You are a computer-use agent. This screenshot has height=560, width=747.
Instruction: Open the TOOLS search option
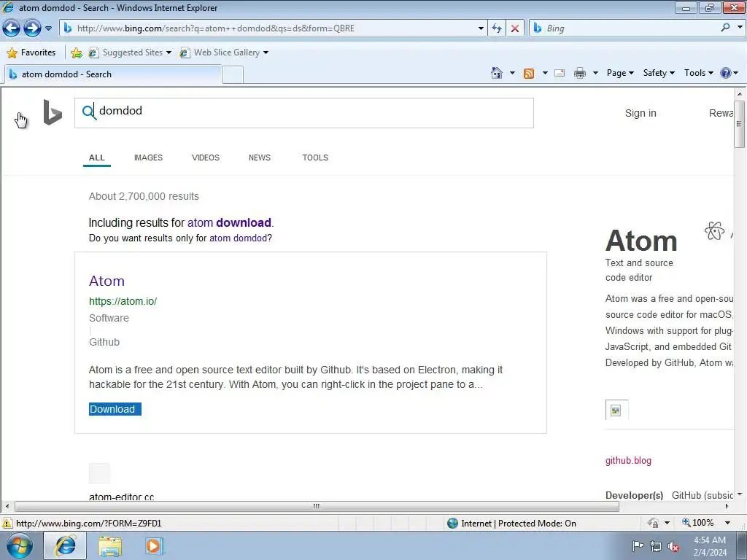point(315,157)
